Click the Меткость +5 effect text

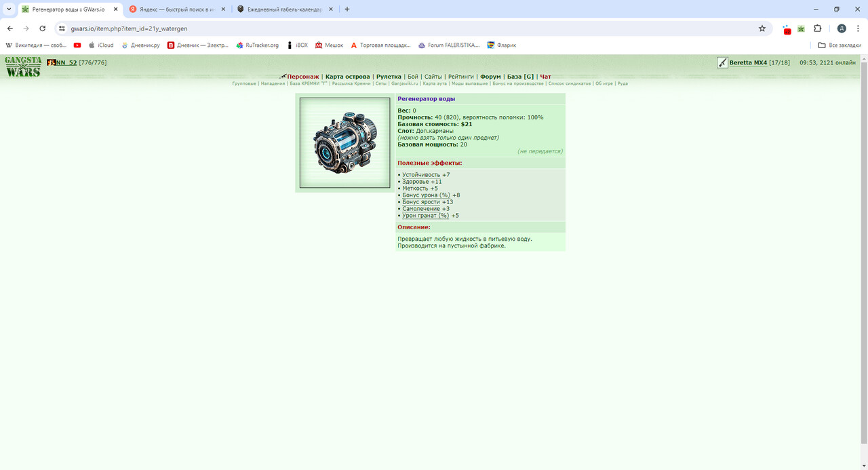point(420,189)
